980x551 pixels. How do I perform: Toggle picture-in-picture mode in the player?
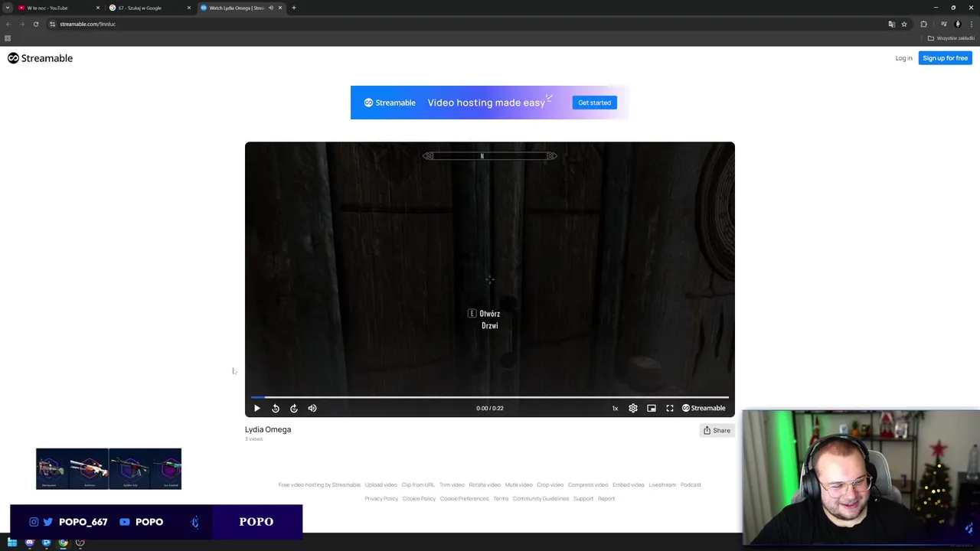pos(652,408)
